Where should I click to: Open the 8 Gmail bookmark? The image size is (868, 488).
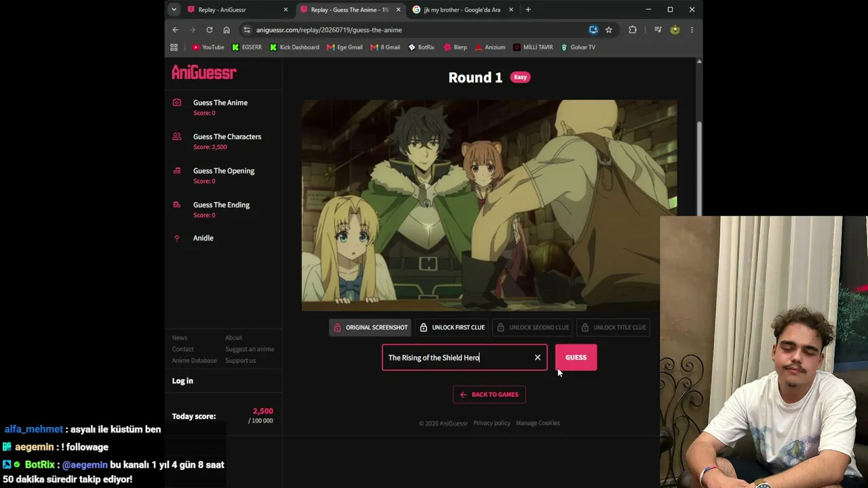[x=385, y=47]
